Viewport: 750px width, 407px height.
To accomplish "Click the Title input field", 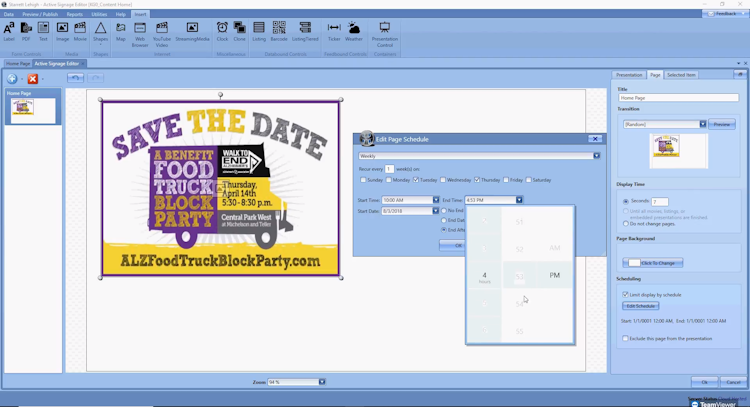I will 678,98.
